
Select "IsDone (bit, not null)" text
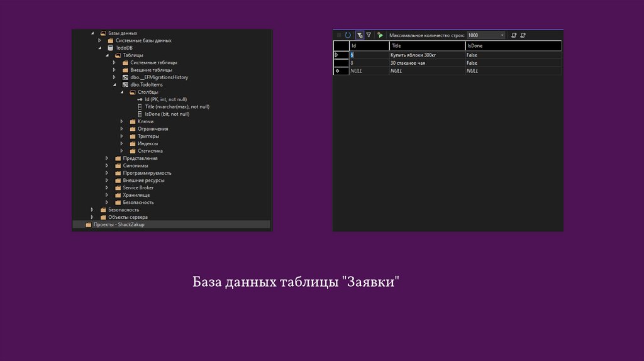tap(167, 114)
